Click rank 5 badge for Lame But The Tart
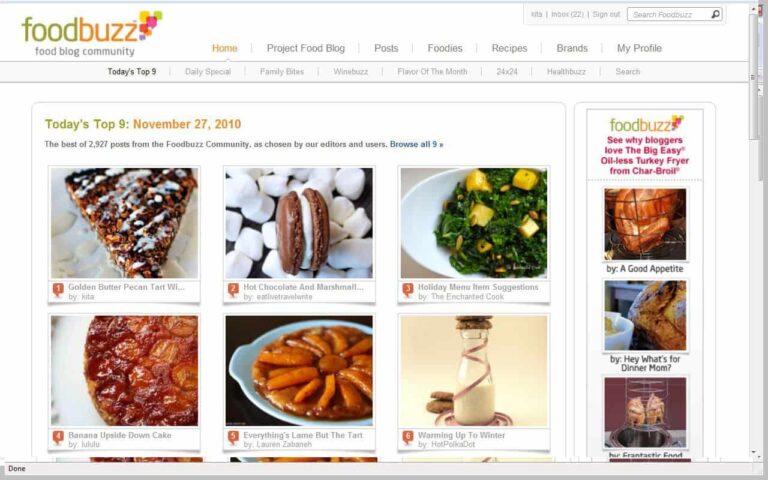 click(x=233, y=438)
